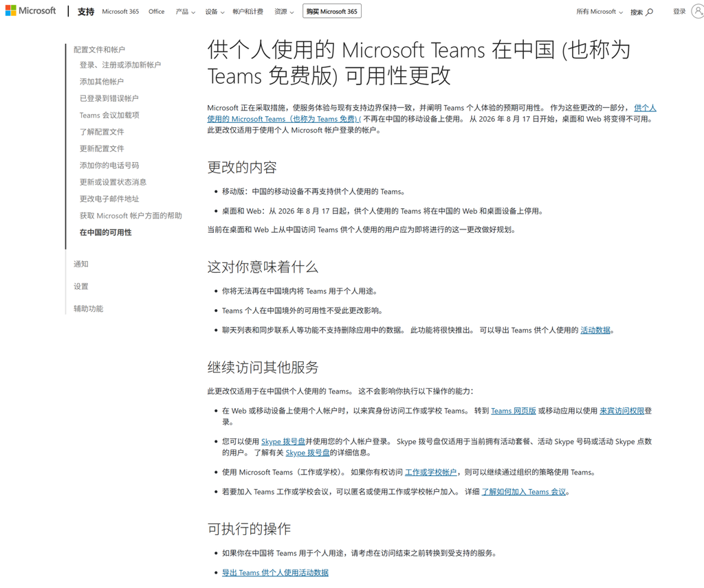
Task: Expand the 产品 dropdown menu
Action: coord(186,12)
